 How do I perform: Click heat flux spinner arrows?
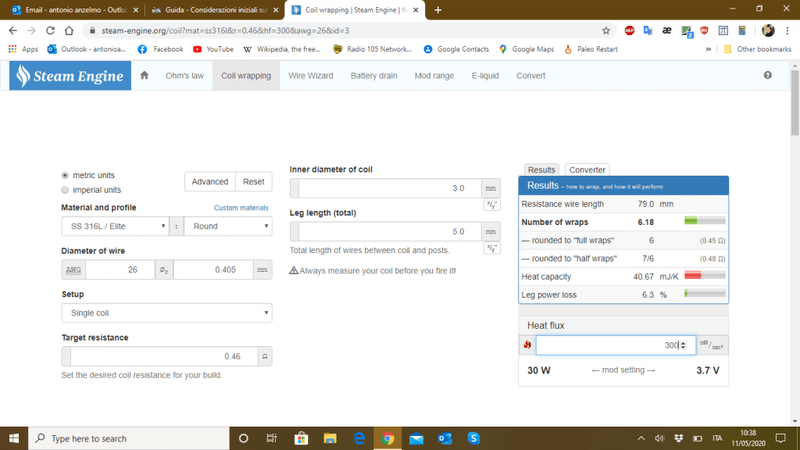(683, 345)
